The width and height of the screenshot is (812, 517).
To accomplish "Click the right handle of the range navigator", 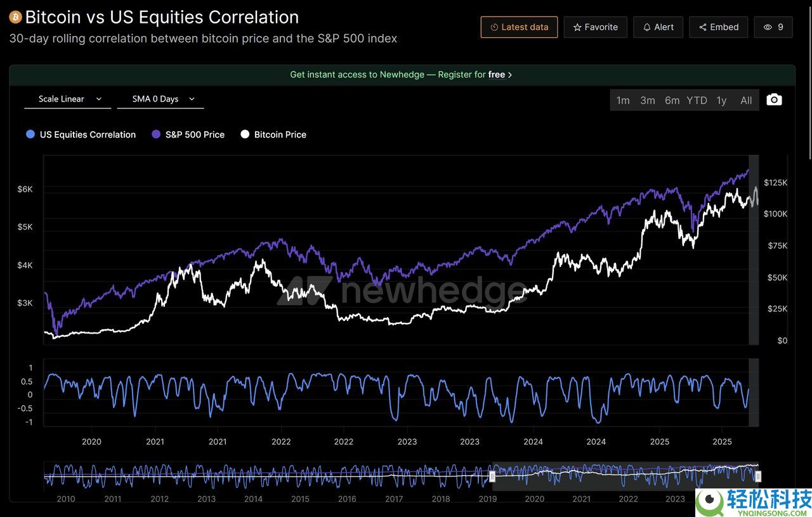I will pyautogui.click(x=757, y=476).
